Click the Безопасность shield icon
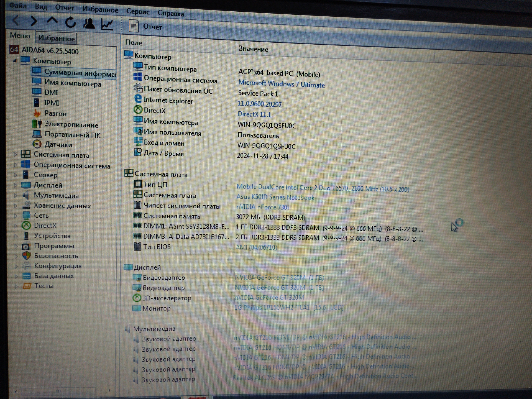Image resolution: width=532 pixels, height=399 pixels. pos(27,256)
